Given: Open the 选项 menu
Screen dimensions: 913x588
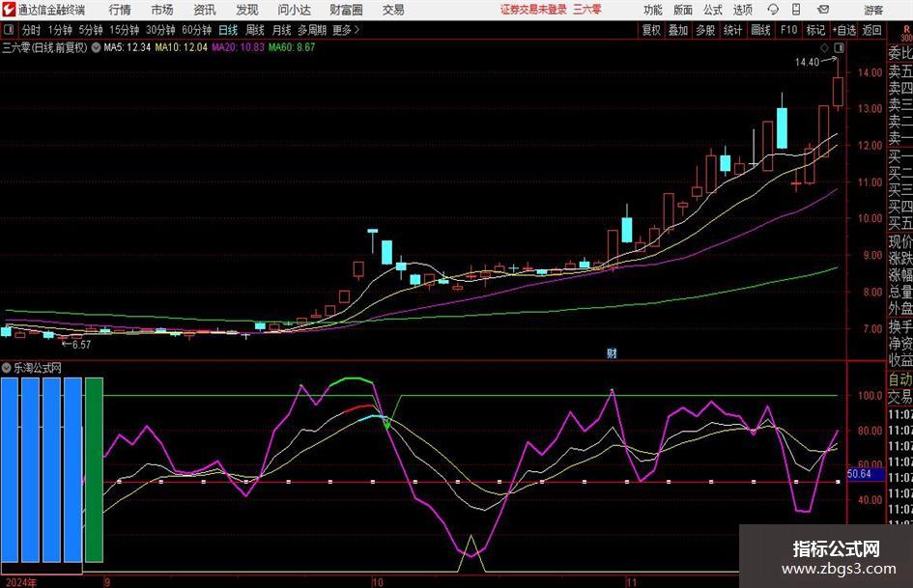Looking at the screenshot, I should (x=742, y=10).
